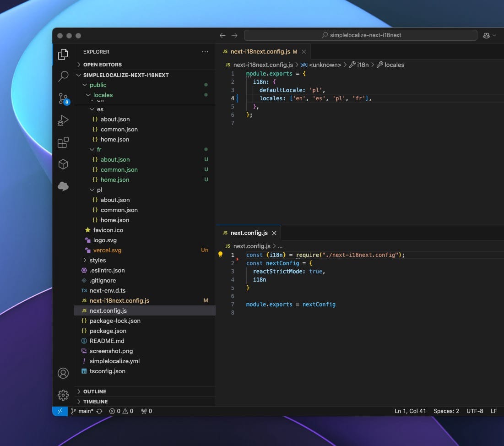Go forward with the right arrow
Image resolution: width=504 pixels, height=446 pixels.
(x=235, y=35)
